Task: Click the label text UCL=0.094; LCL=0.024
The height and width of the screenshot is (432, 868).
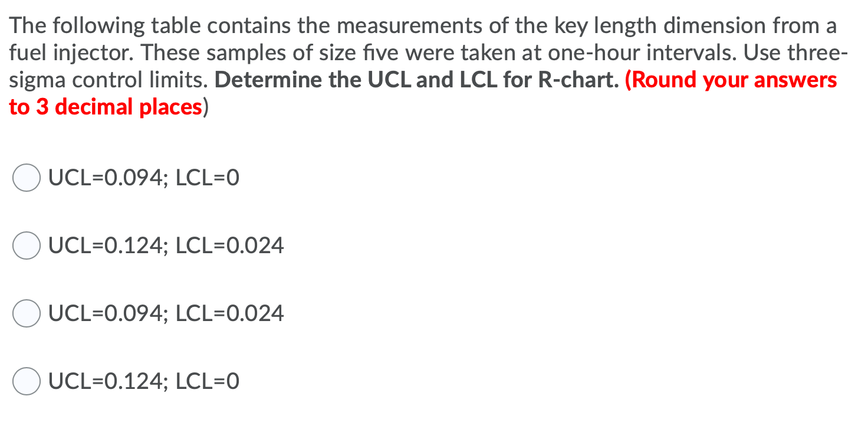Action: [166, 313]
